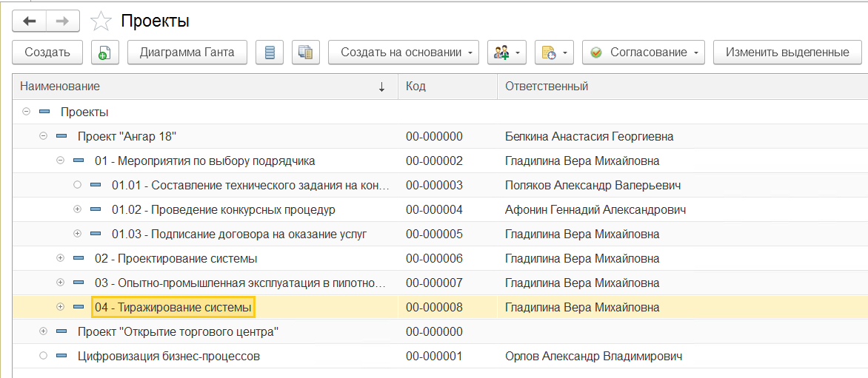Viewport: 868px width, 378px height.
Task: Click the list view mode icon
Action: tap(270, 53)
